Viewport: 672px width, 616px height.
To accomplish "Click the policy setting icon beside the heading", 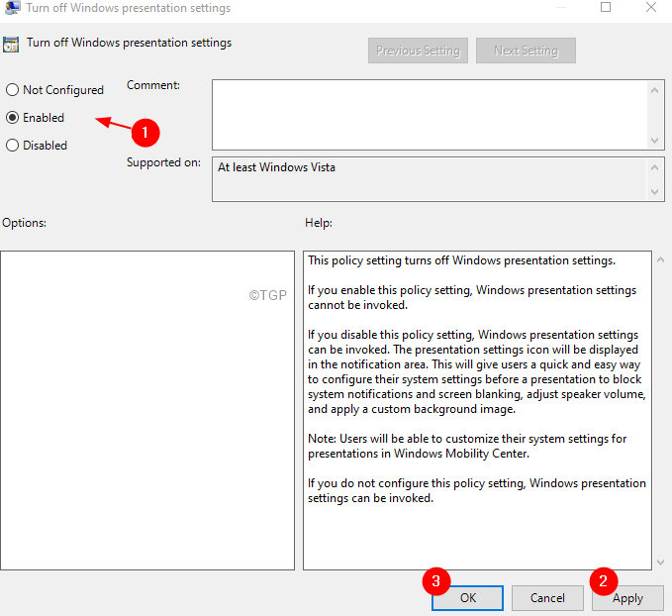I will click(11, 45).
